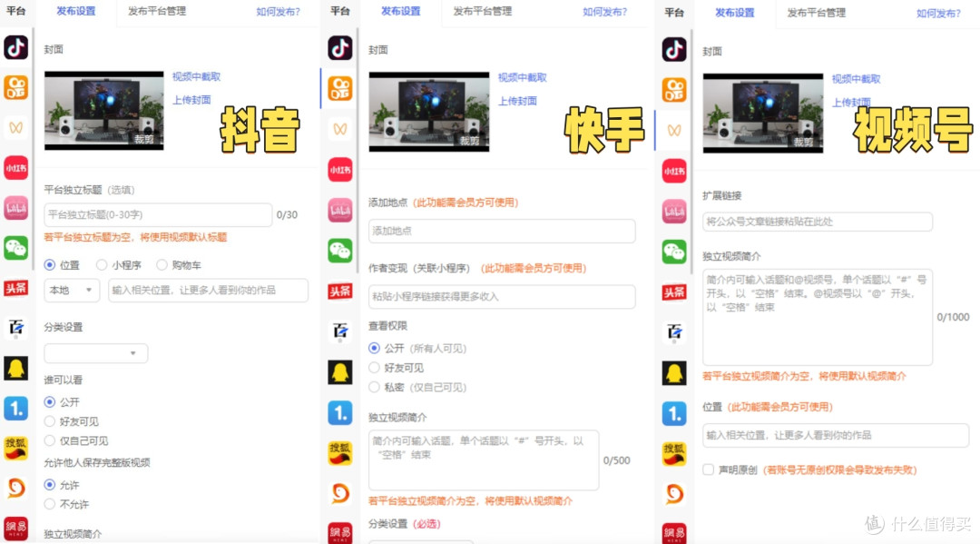Select WeChat icon in middle panel sidebar
The height and width of the screenshot is (544, 980).
[x=340, y=251]
